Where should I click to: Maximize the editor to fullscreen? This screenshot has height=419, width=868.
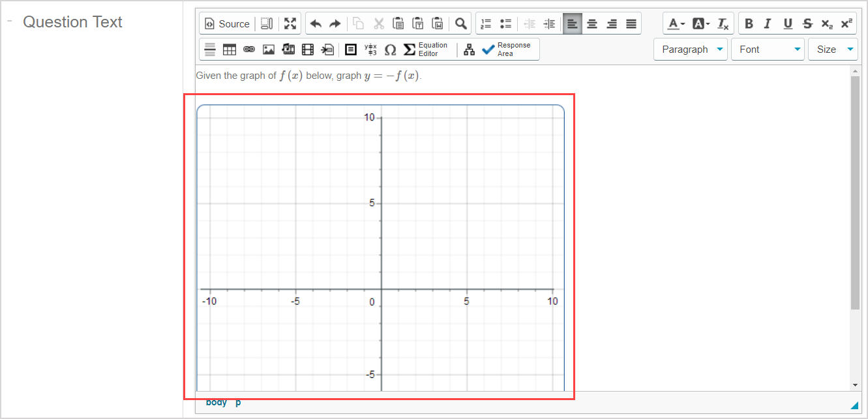(x=290, y=23)
